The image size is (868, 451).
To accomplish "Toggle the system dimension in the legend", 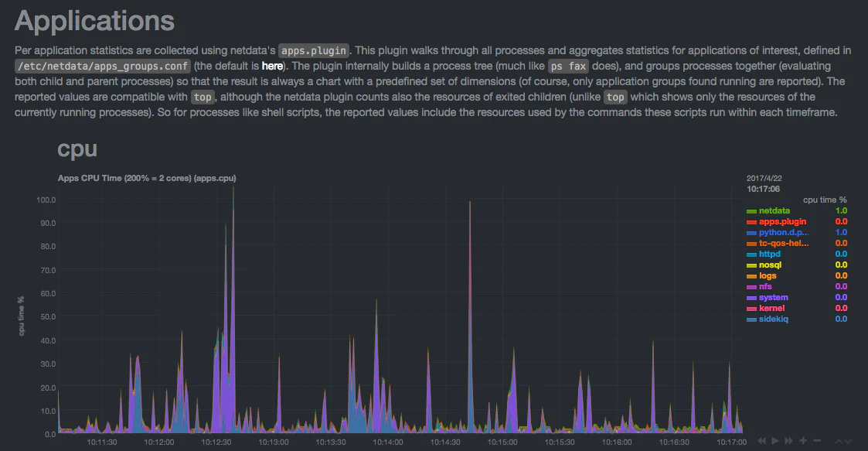I will [x=774, y=297].
